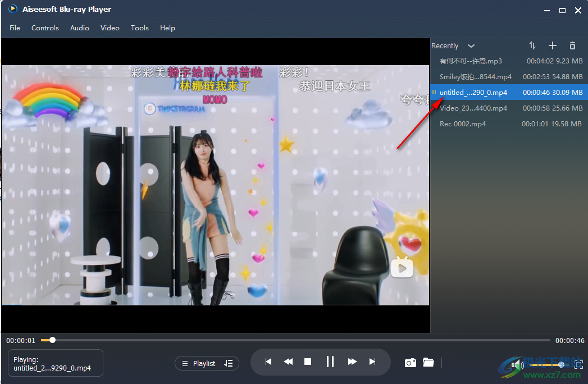Mute audio with the speaker icon
The height and width of the screenshot is (384, 588).
click(x=517, y=364)
